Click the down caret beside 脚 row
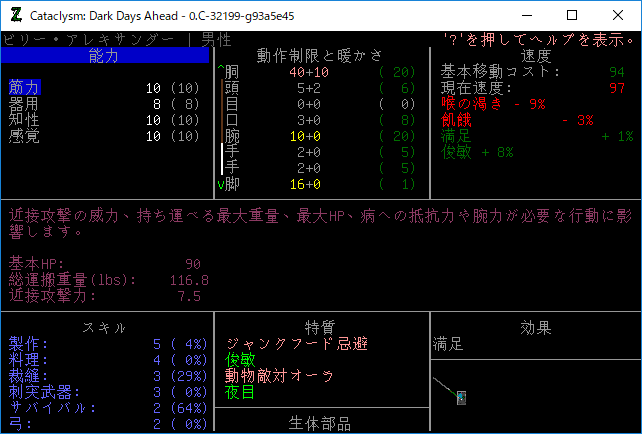 [x=220, y=185]
